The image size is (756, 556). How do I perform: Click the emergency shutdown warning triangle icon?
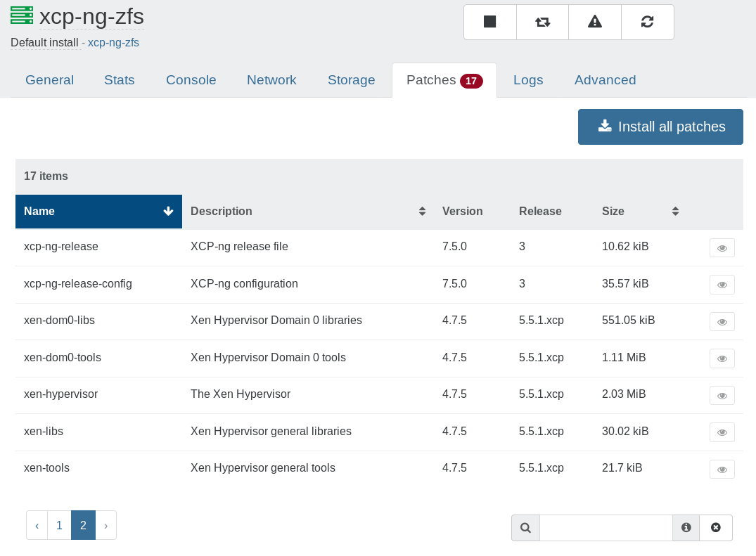pos(595,22)
